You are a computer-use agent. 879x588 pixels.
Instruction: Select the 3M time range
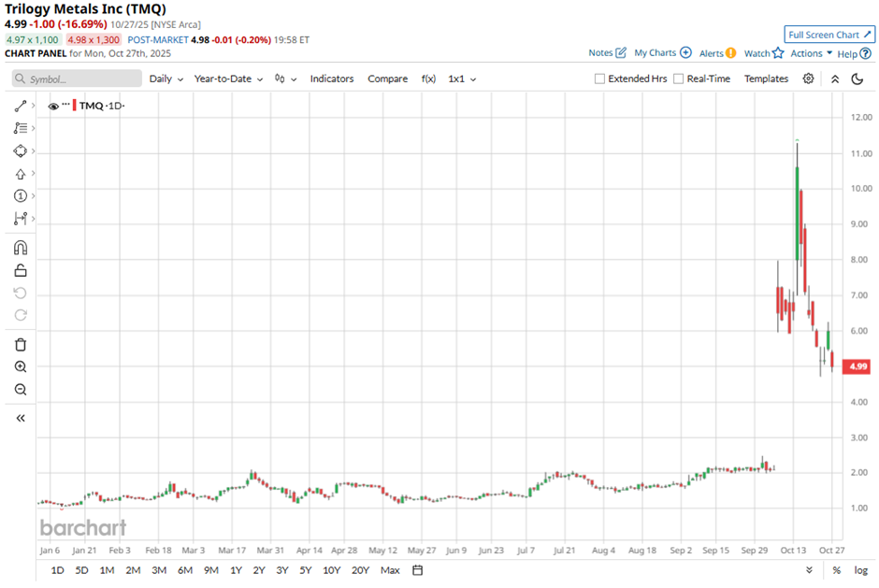point(159,570)
